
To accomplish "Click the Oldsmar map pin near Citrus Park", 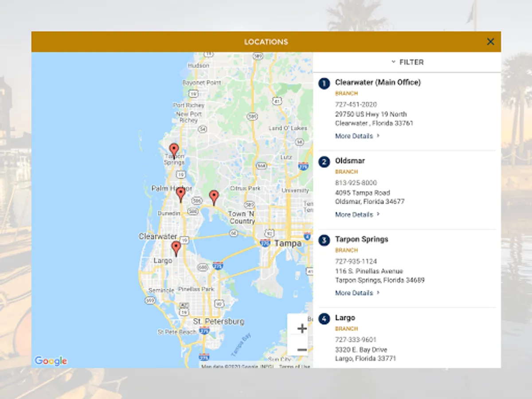I will pos(214,197).
